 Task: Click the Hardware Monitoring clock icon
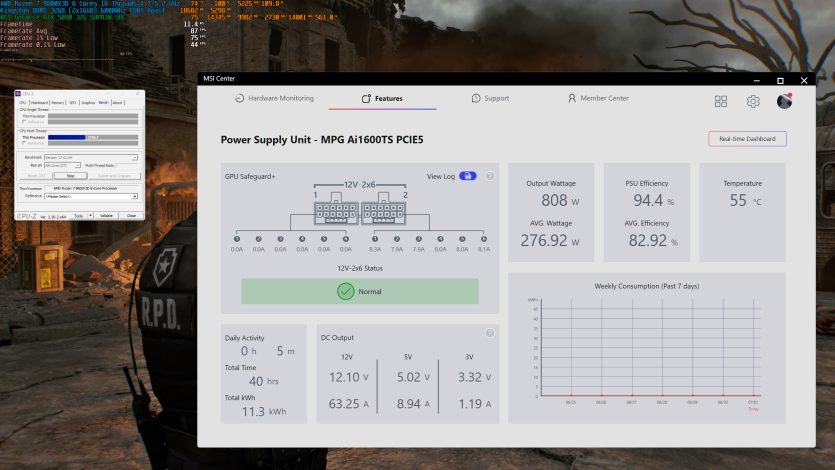point(240,98)
